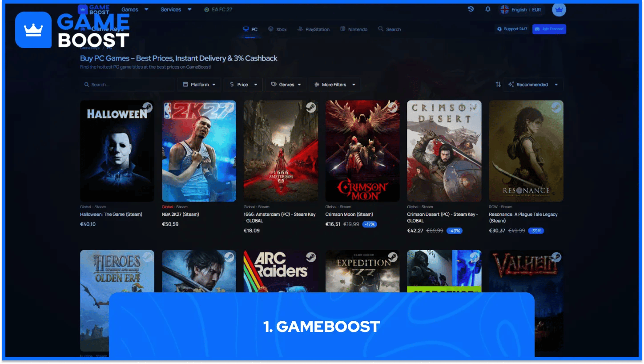Click the -39% discount badge
This screenshot has height=364, width=644.
[536, 231]
